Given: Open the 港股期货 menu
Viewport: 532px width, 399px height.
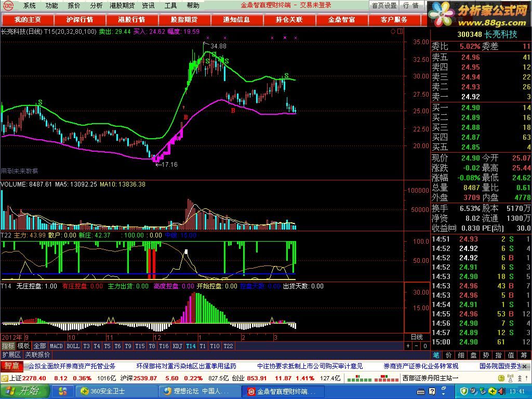Looking at the screenshot, I should [x=122, y=5].
